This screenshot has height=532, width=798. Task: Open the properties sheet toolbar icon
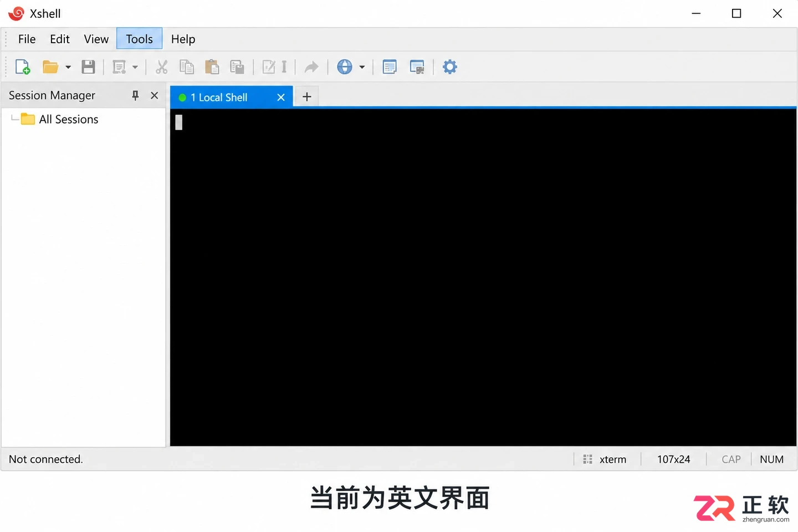click(119, 67)
